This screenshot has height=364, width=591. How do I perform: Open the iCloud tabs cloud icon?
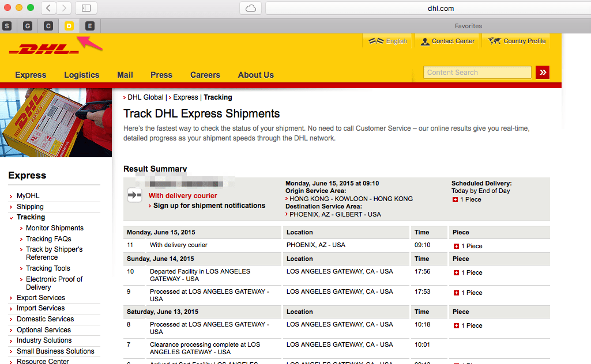[251, 8]
